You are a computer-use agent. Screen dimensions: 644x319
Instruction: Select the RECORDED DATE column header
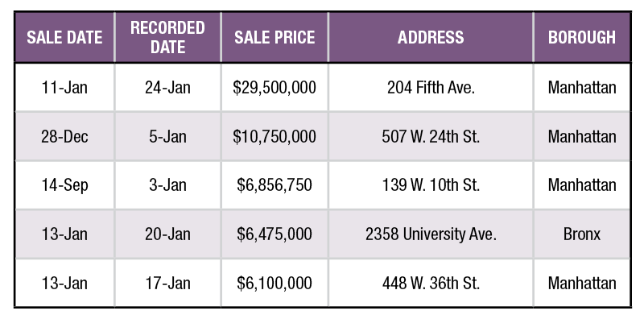pyautogui.click(x=167, y=37)
